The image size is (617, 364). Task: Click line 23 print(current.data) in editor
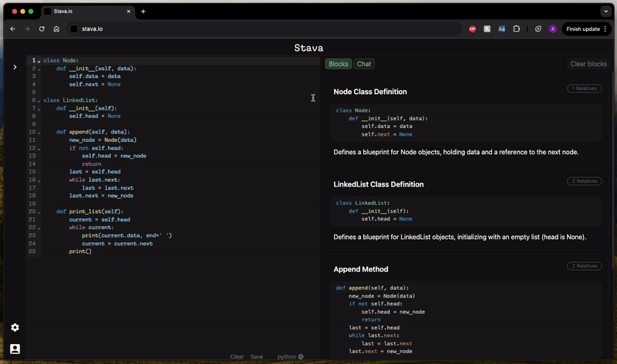click(126, 235)
